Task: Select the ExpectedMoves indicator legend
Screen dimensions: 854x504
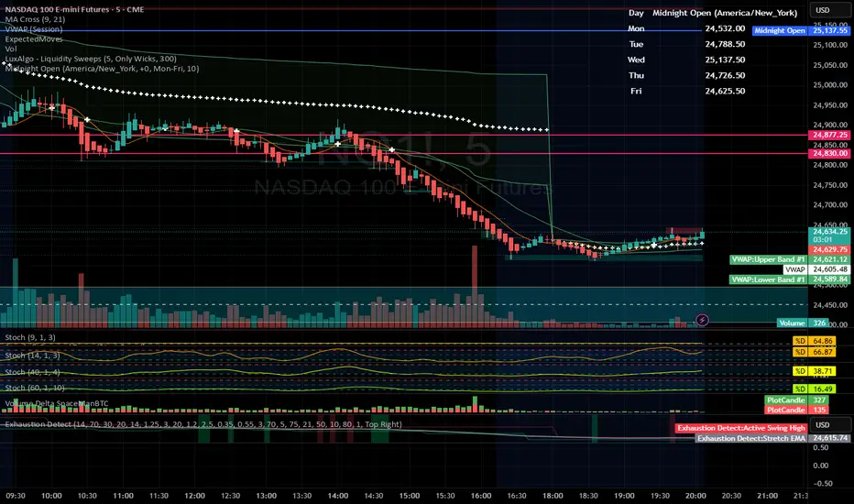Action: coord(34,38)
